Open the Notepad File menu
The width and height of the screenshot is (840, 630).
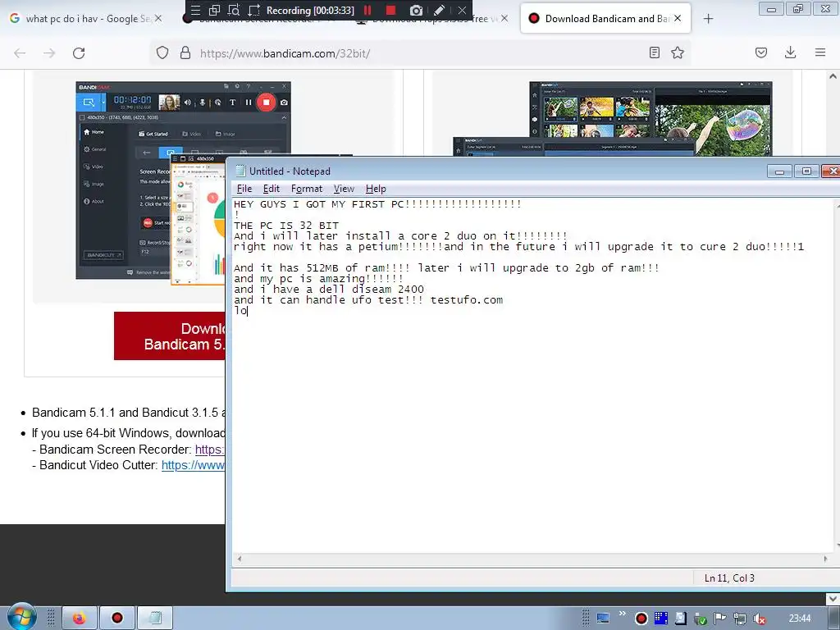point(244,189)
